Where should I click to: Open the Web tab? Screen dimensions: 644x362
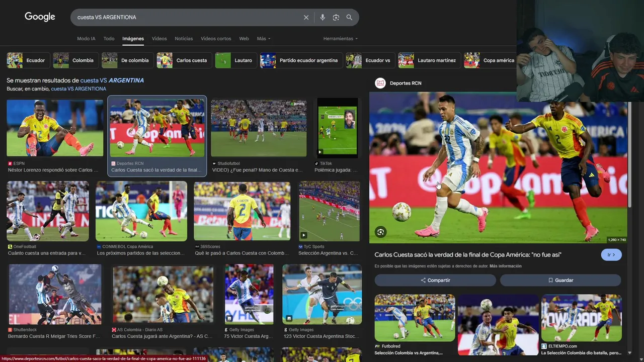pyautogui.click(x=244, y=39)
